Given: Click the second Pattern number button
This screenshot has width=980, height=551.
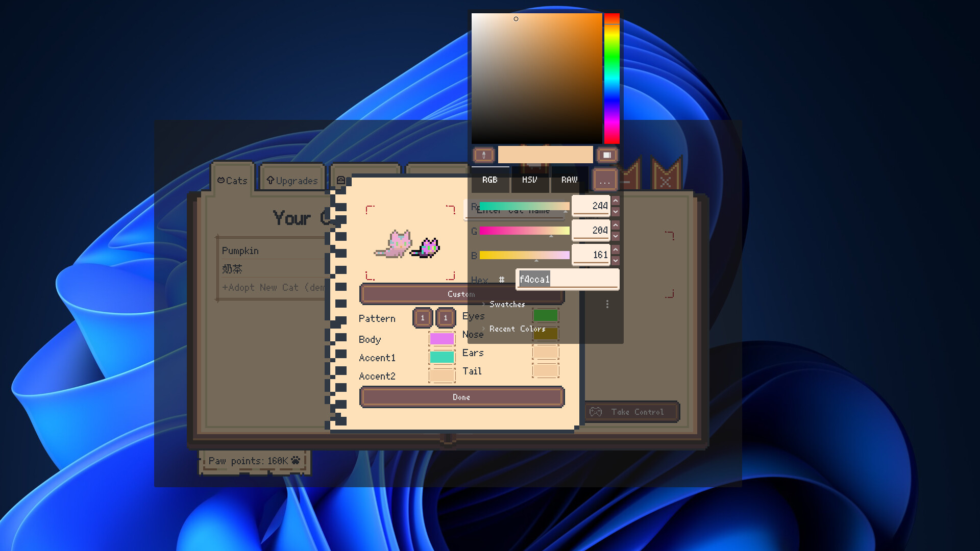Looking at the screenshot, I should tap(446, 318).
